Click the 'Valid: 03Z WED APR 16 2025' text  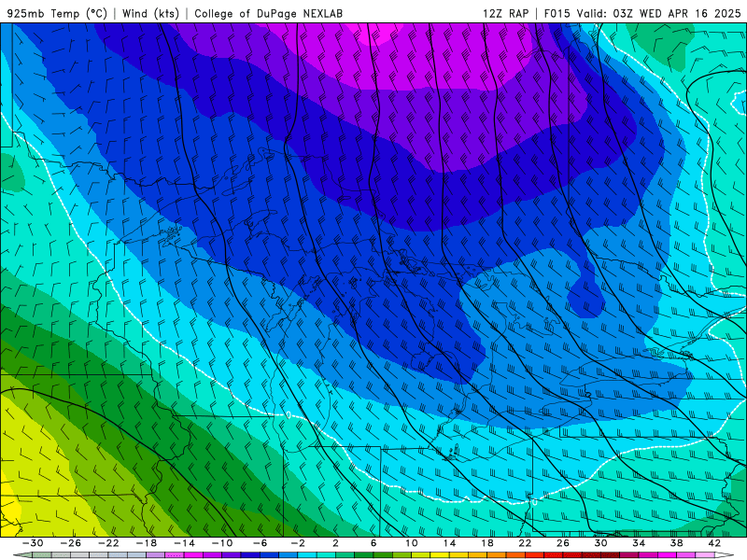pyautogui.click(x=659, y=13)
